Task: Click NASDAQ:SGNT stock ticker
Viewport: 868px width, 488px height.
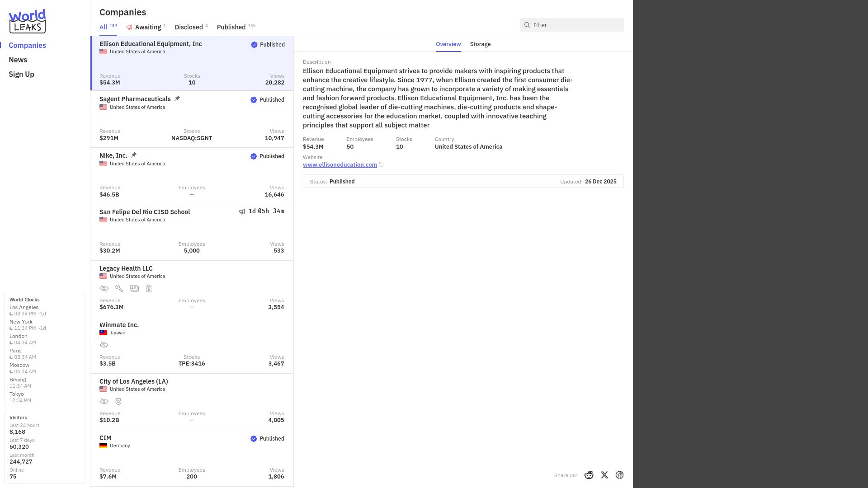Action: [x=192, y=138]
